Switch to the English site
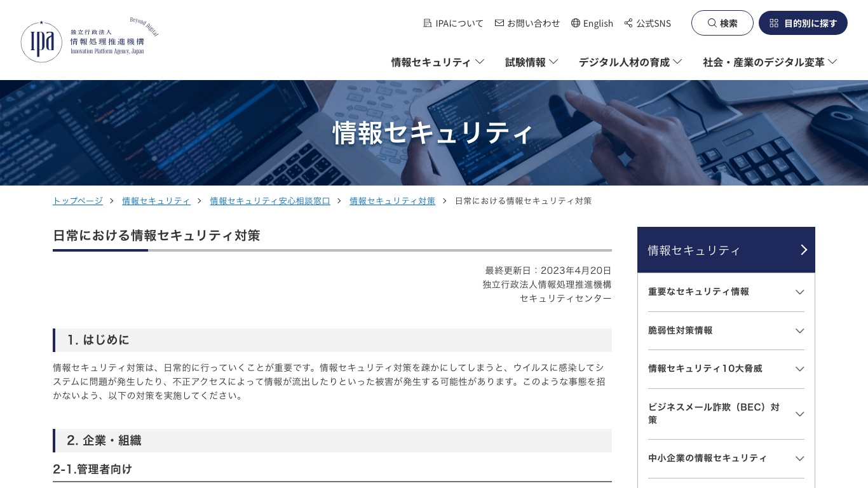The width and height of the screenshot is (868, 488). point(592,23)
